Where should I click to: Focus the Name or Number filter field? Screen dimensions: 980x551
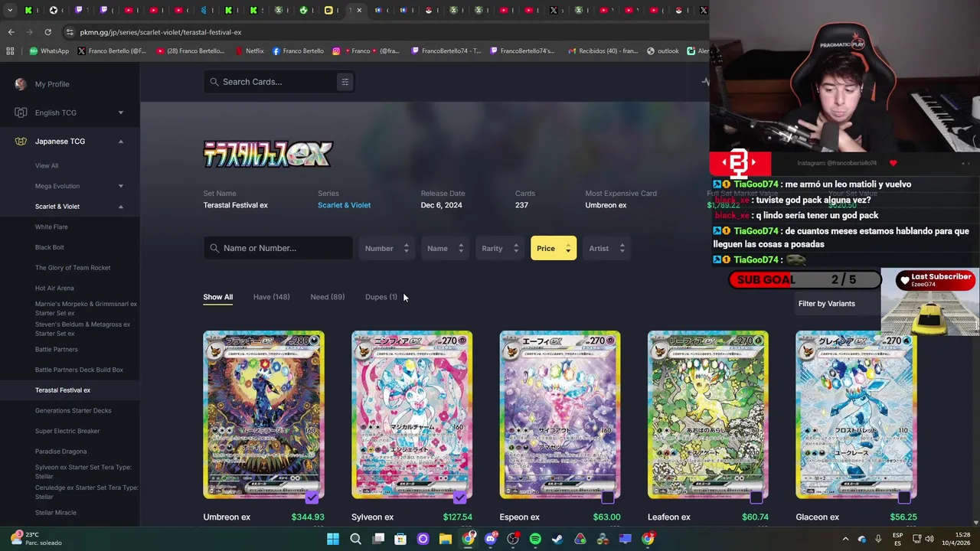(278, 248)
